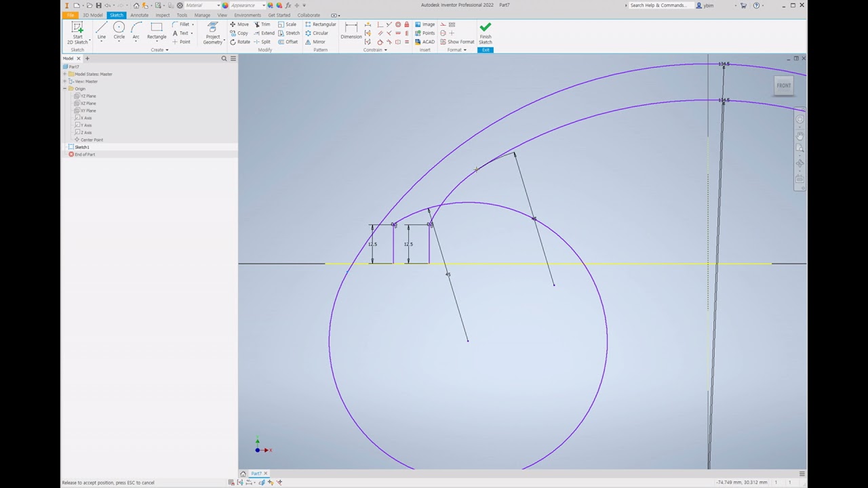868x488 pixels.
Task: Open the Format panel dropdown
Action: tap(456, 49)
